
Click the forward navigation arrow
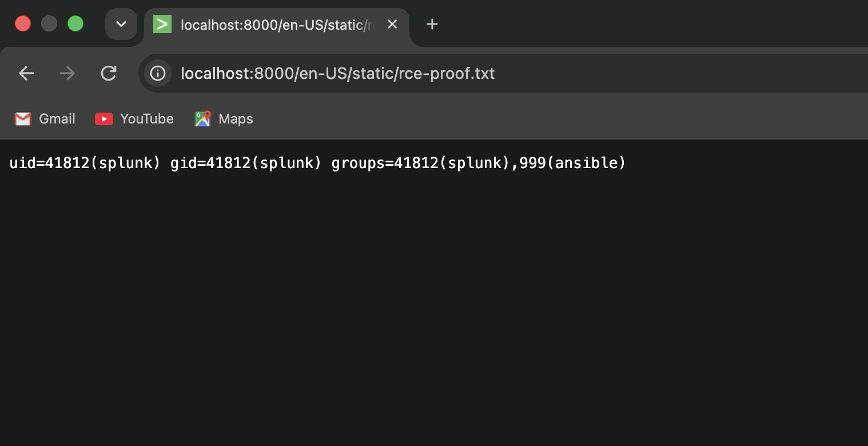click(67, 73)
